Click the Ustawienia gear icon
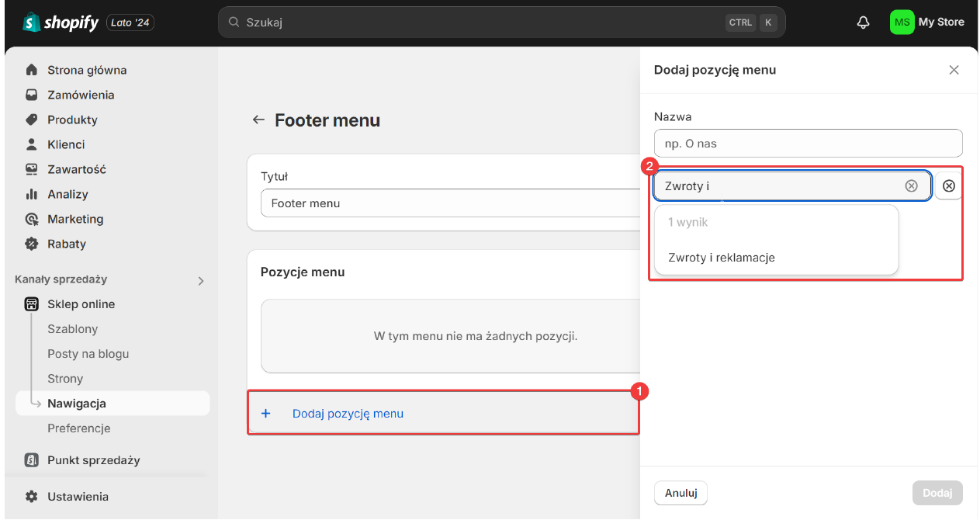The height and width of the screenshot is (527, 980). 32,497
